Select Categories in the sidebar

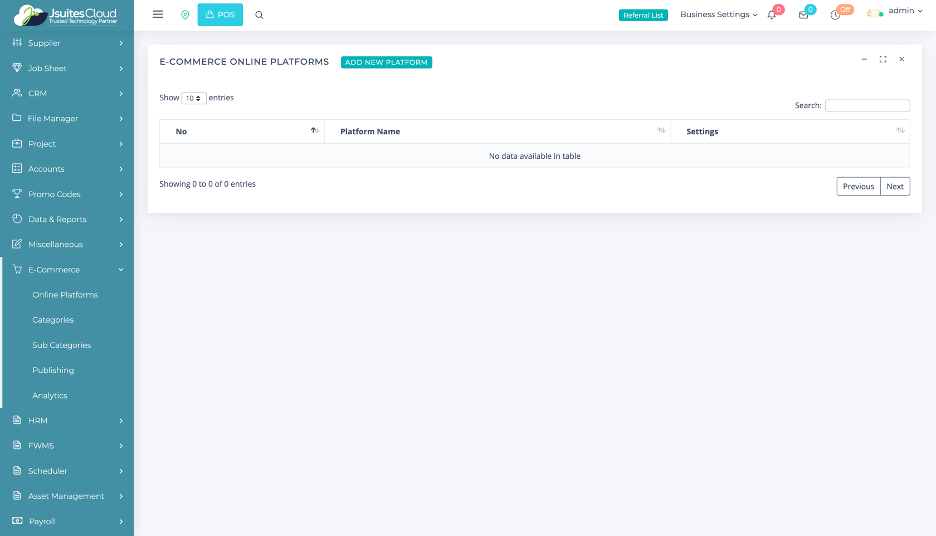(x=53, y=320)
